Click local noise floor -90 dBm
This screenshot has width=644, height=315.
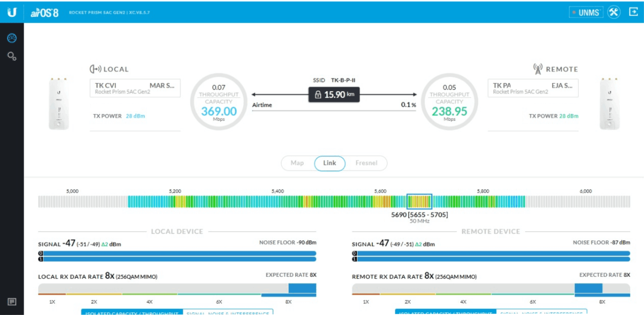click(288, 242)
